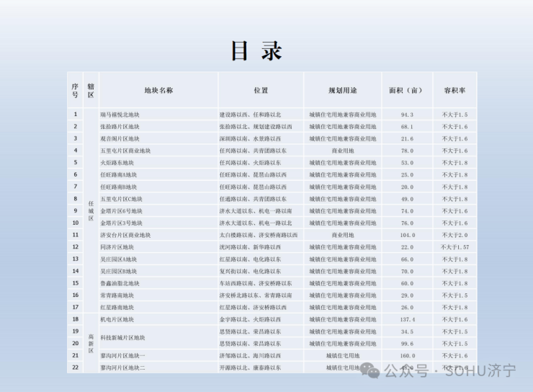Select area value 68.1
Image resolution: width=533 pixels, height=392 pixels.
[407, 127]
